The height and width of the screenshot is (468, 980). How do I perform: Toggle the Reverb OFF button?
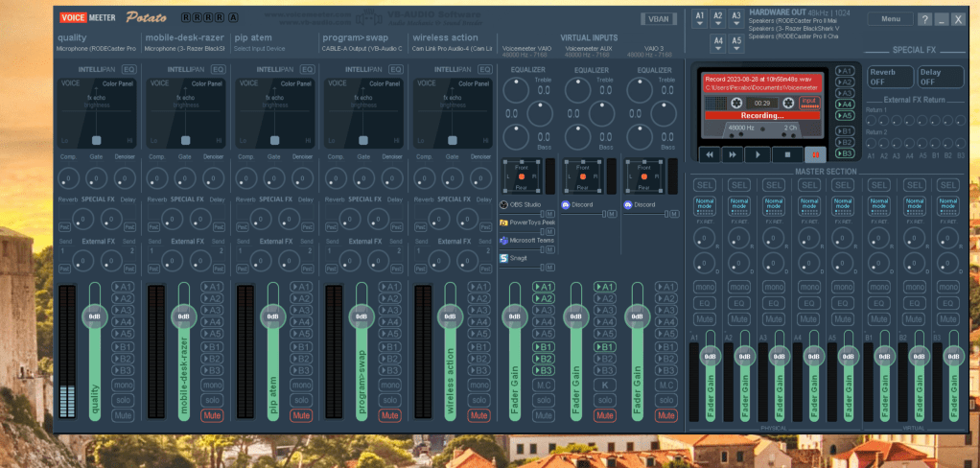[x=891, y=77]
